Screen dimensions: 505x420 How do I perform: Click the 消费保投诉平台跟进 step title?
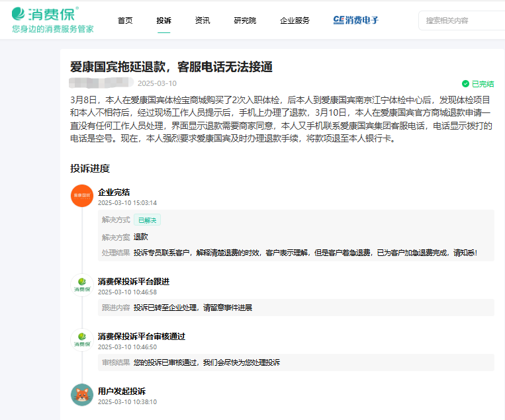click(134, 282)
